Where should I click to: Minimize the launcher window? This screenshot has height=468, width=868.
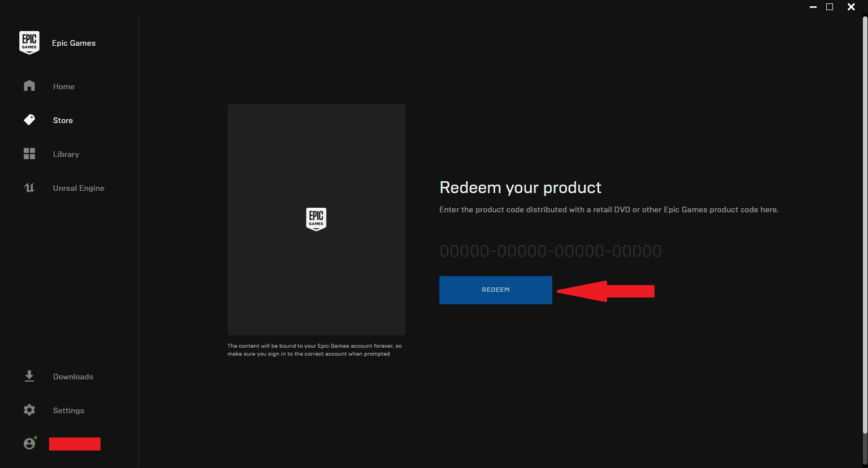(813, 7)
